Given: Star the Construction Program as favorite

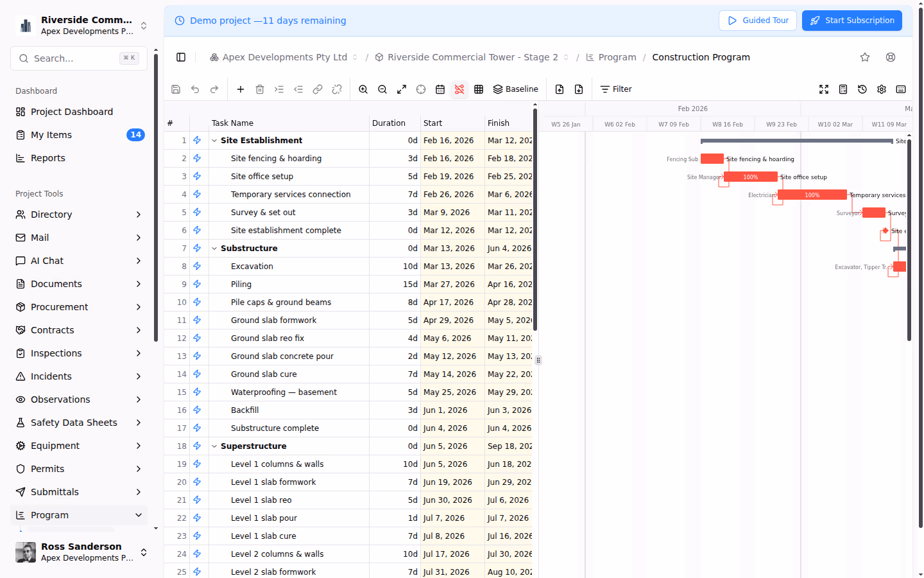Looking at the screenshot, I should point(865,57).
